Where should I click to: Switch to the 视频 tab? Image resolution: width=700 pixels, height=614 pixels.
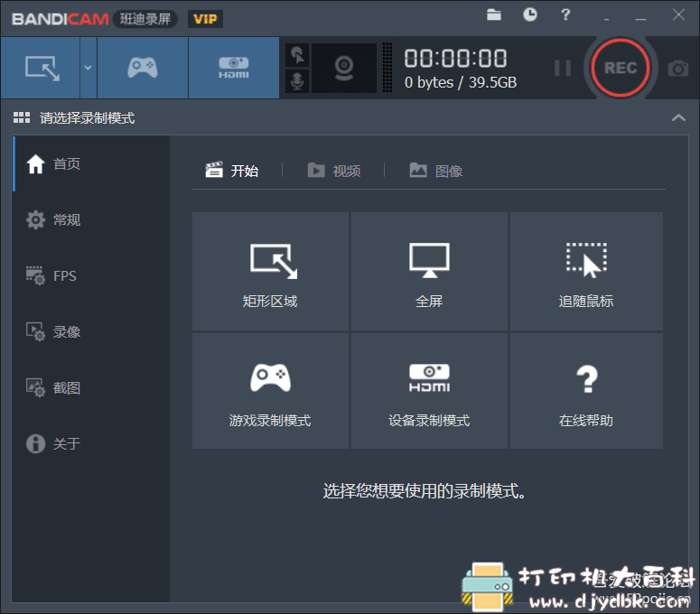[x=334, y=171]
